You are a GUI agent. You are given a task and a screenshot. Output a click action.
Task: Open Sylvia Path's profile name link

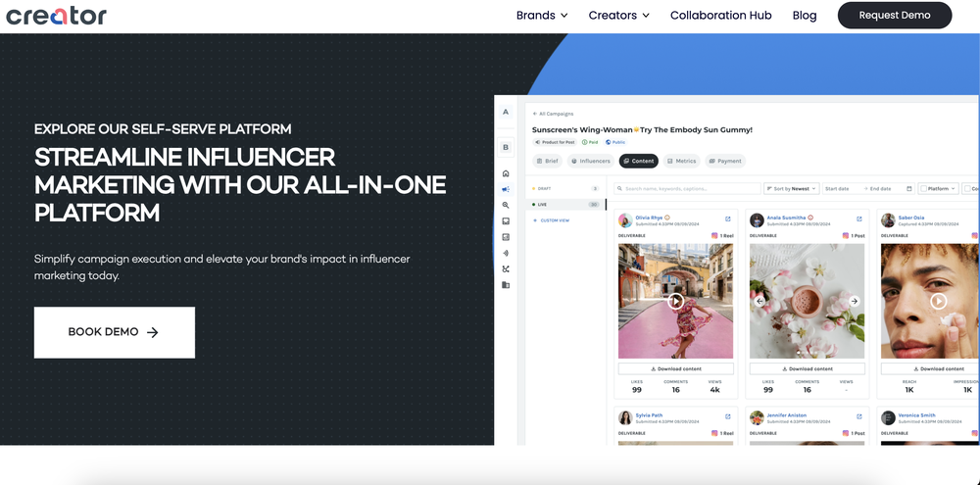pos(649,415)
